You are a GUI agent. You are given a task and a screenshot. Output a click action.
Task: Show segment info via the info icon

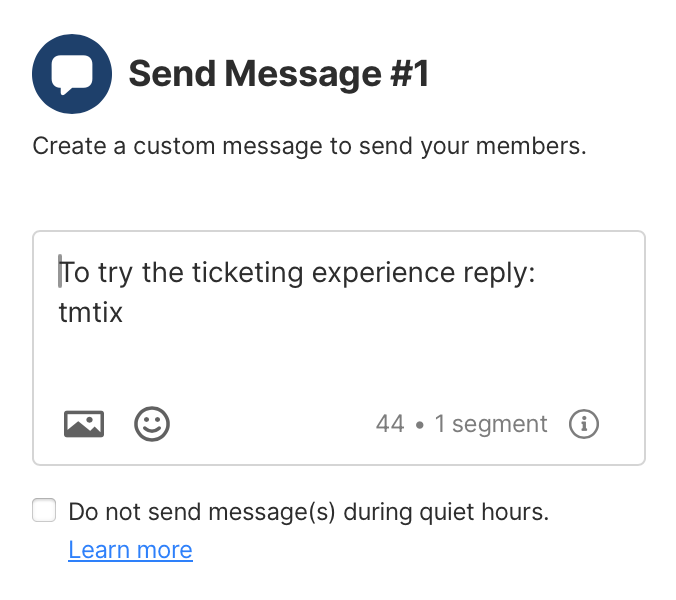tap(584, 424)
